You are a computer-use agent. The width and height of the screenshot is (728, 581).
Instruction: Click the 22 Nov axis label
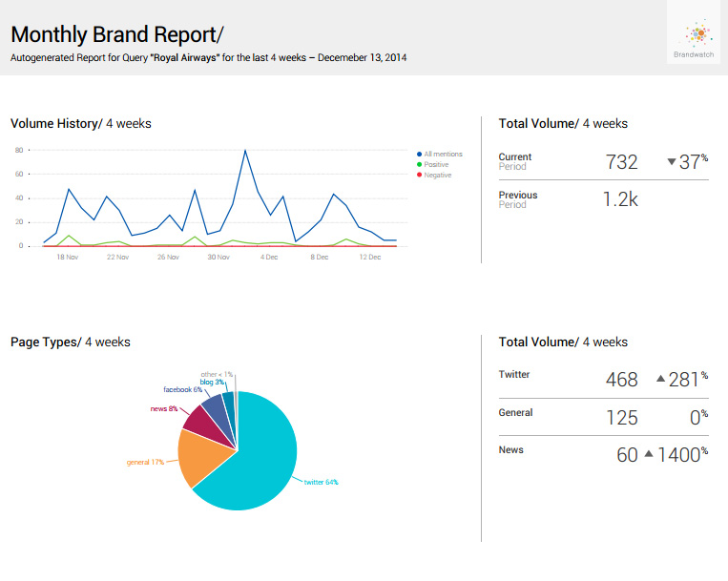point(117,257)
